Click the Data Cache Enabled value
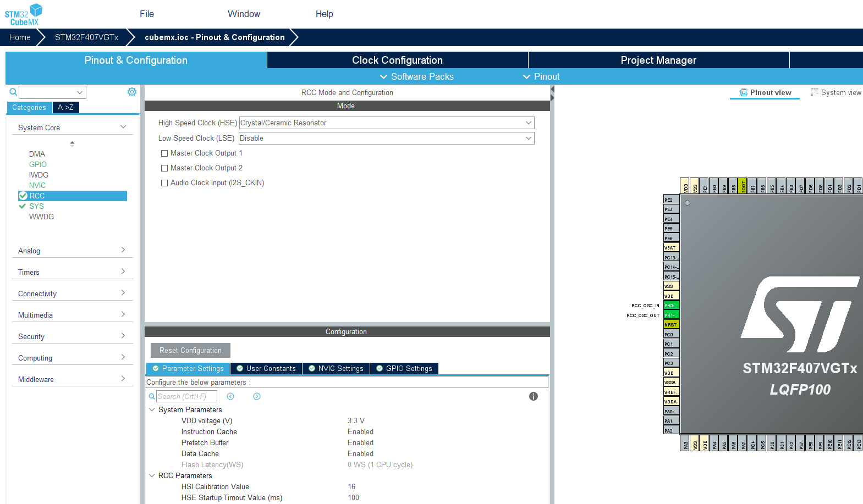This screenshot has width=863, height=504. [360, 454]
